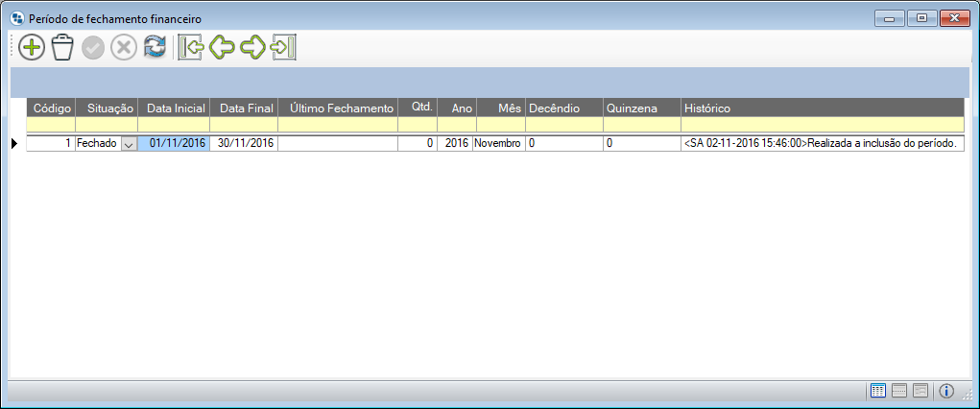
Task: Navigate to previous record with left arrow
Action: pos(222,48)
